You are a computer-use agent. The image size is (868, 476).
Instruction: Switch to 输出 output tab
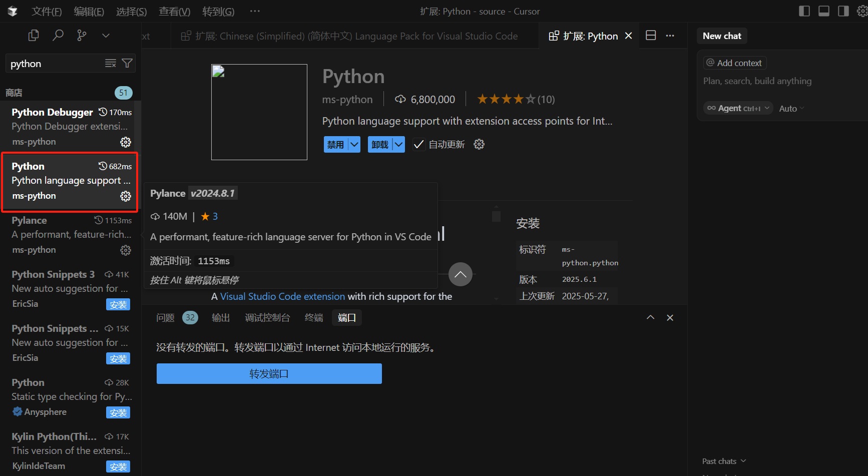coord(221,318)
